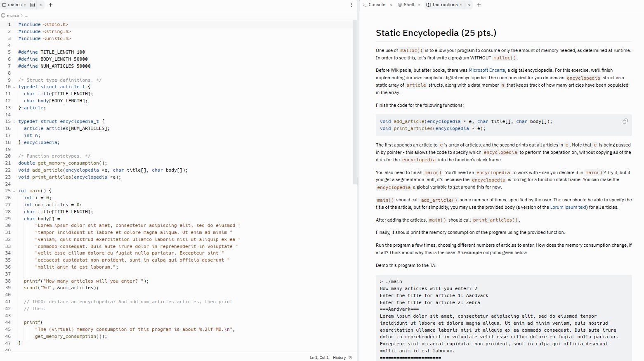The image size is (644, 361).
Task: Click the Ln 1, Col 1 cursor indicator
Action: pos(319,358)
